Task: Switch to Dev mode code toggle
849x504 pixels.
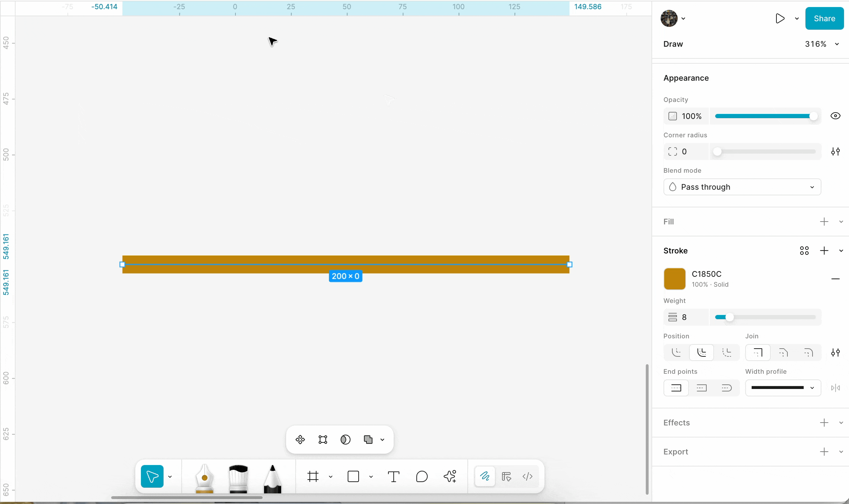Action: click(528, 476)
